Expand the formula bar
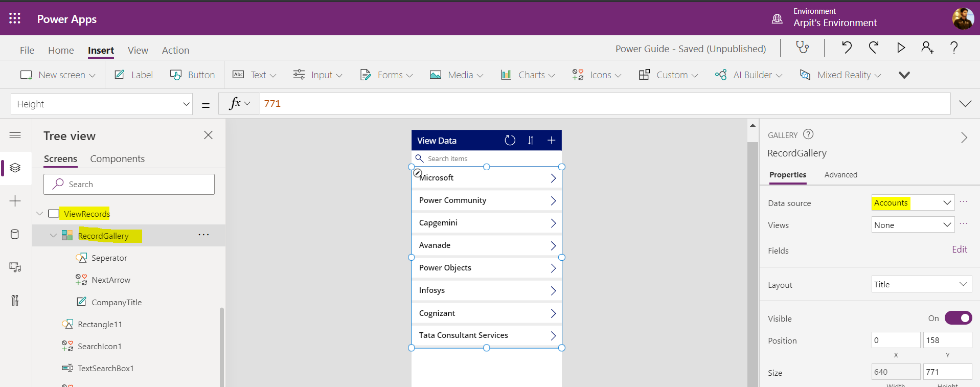 coord(965,104)
